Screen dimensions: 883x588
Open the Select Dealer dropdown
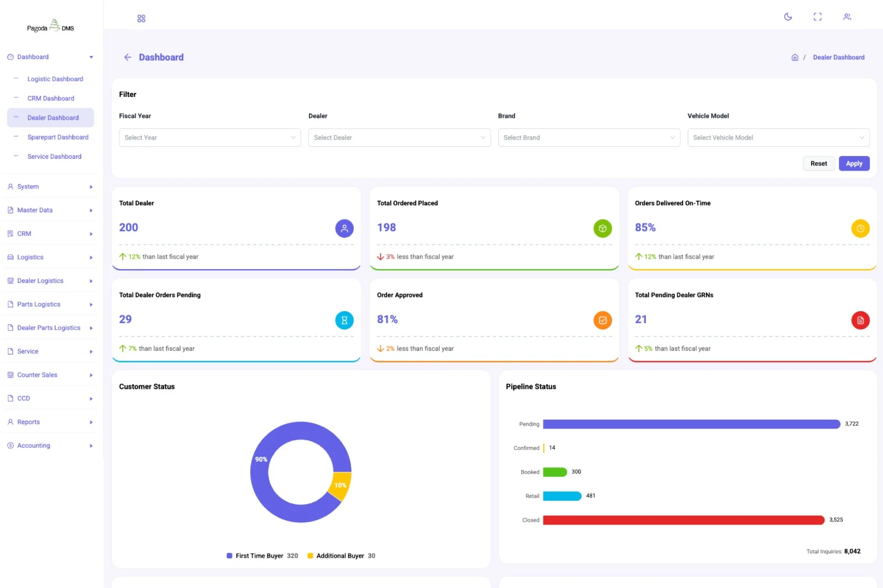pyautogui.click(x=399, y=137)
